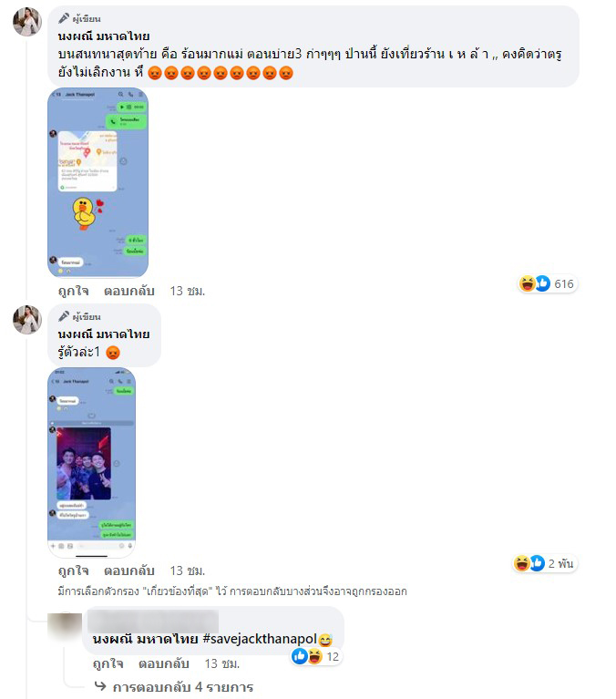The width and height of the screenshot is (616, 699).
Task: View reactions on comment with 2 พัน
Action: tap(544, 563)
